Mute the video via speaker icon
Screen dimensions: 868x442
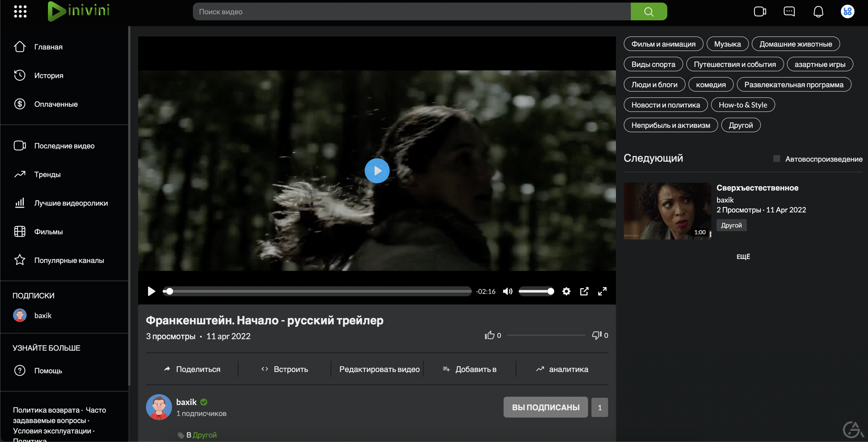(508, 291)
